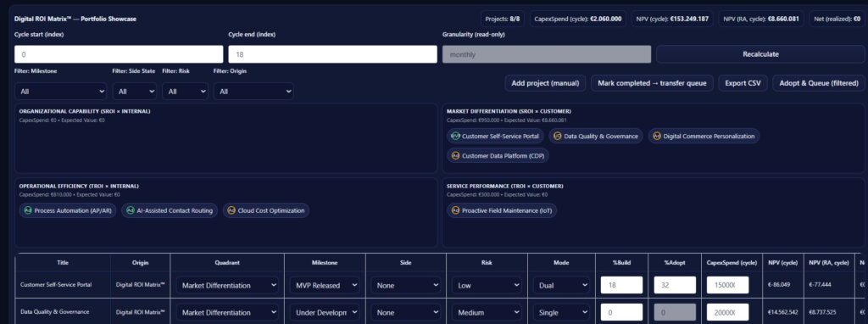This screenshot has height=324, width=868.
Task: Edit CapexSpend field for Customer Self-Service Portal row
Action: tap(728, 285)
